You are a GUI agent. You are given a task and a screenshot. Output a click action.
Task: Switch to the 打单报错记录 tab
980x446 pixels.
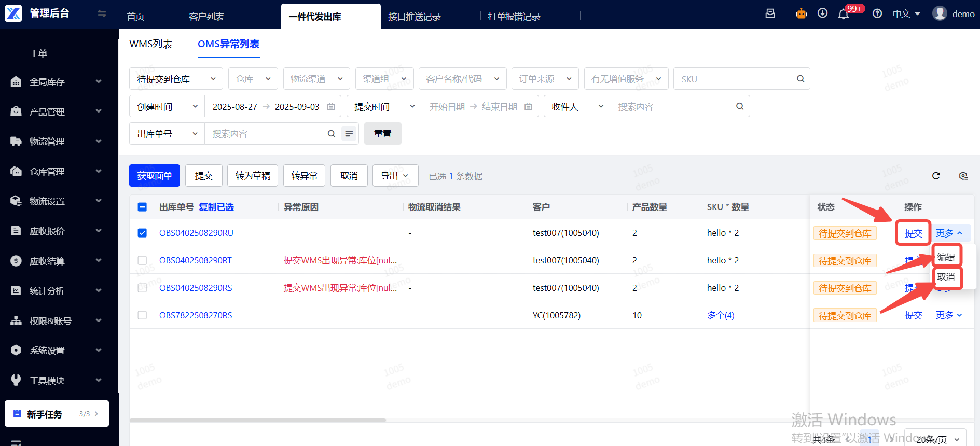(514, 17)
